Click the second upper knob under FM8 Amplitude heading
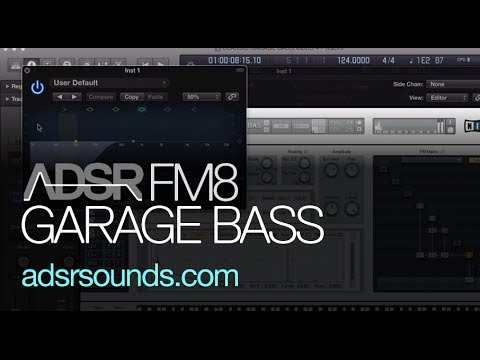Screen dimensions: 480x360 pyautogui.click(x=351, y=170)
